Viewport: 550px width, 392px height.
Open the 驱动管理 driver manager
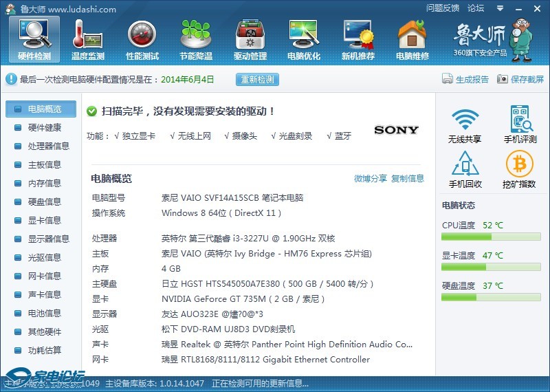click(x=250, y=40)
